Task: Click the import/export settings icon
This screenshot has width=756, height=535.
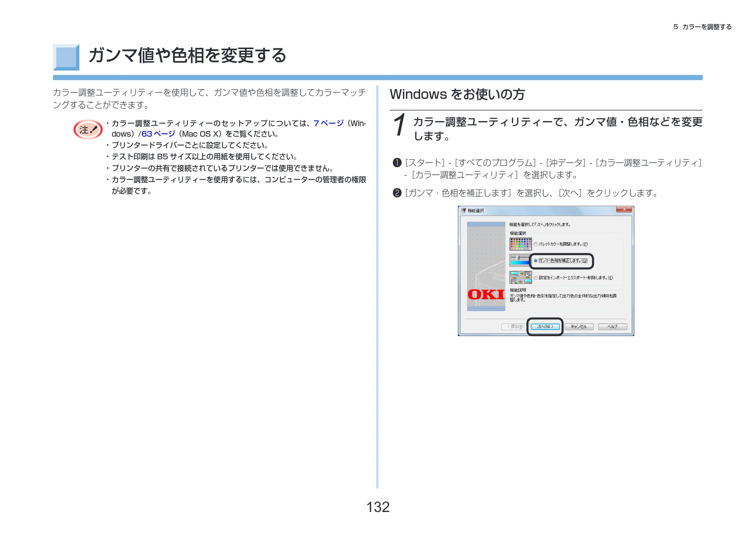Action: coord(521,278)
